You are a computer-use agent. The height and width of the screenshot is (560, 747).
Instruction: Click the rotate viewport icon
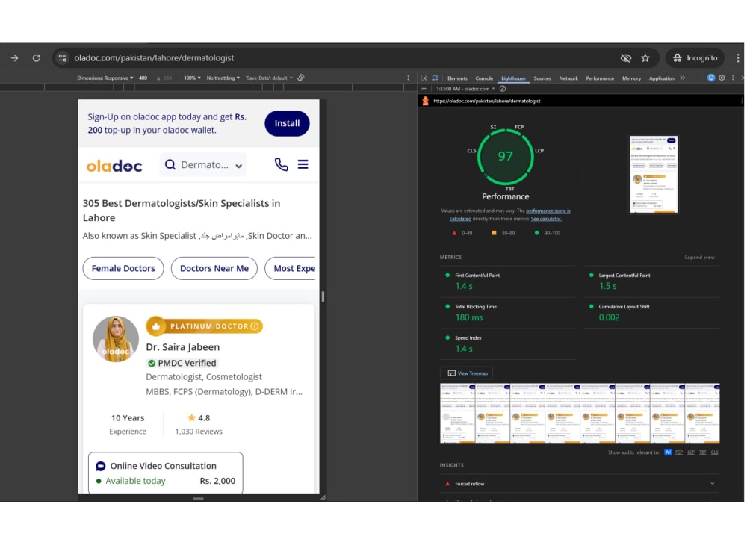(301, 78)
